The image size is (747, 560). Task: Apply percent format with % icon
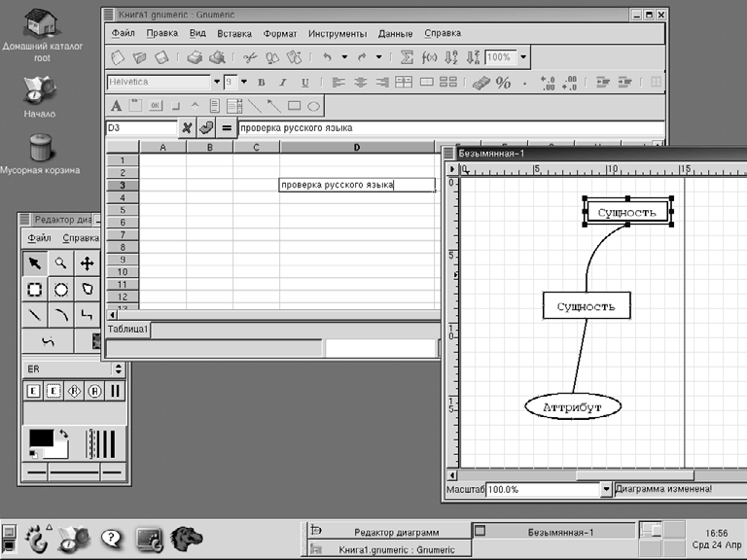point(504,83)
